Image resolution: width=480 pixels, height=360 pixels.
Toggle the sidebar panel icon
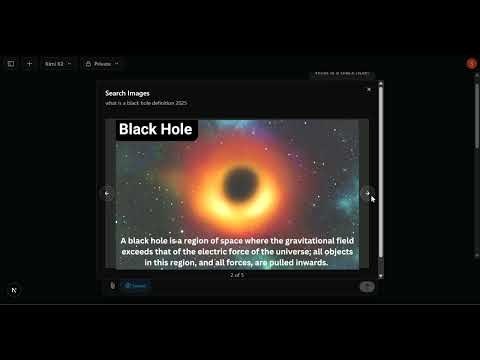coord(11,64)
